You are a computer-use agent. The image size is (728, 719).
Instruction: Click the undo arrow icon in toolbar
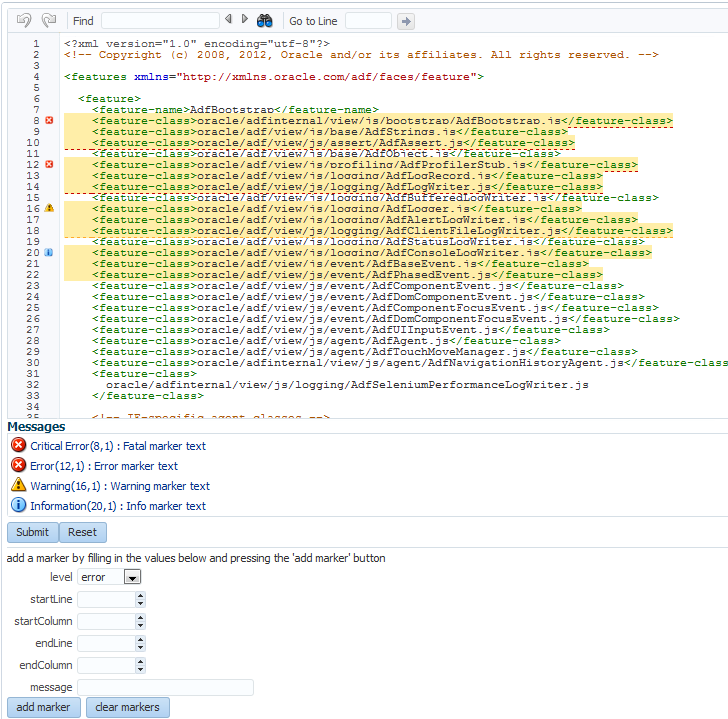[x=24, y=20]
